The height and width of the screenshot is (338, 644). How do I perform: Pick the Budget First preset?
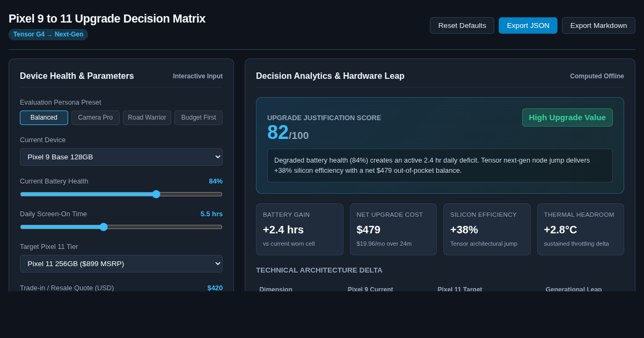click(199, 117)
